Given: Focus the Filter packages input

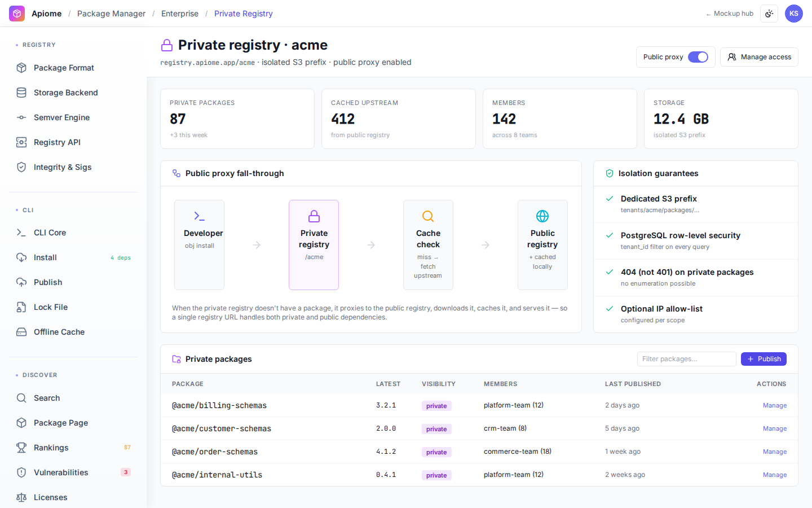Looking at the screenshot, I should 686,359.
